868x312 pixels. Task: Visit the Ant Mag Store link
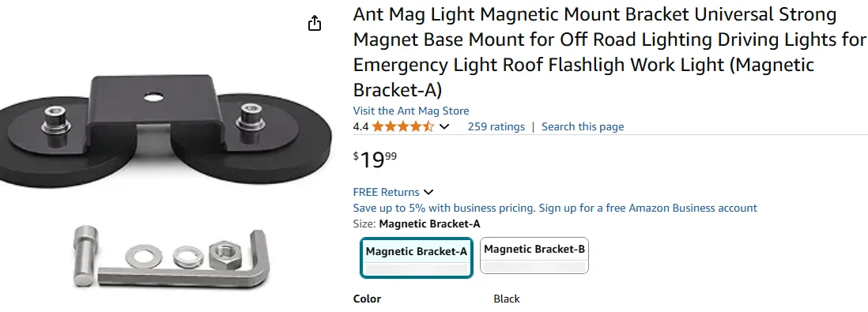coord(411,111)
